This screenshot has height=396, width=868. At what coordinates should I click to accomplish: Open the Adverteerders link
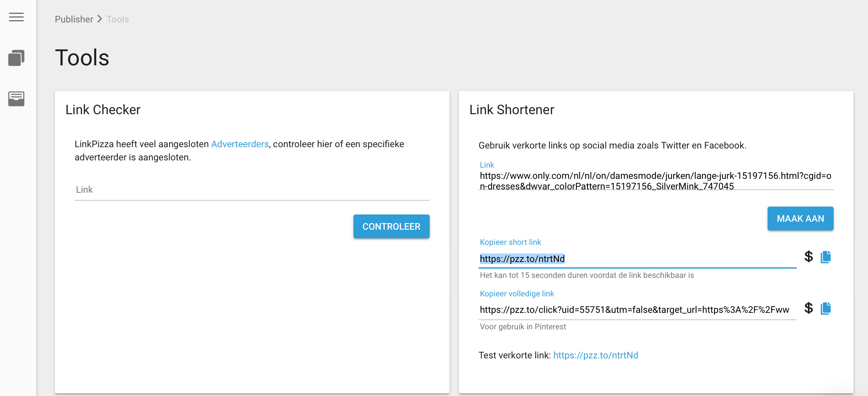(x=239, y=144)
